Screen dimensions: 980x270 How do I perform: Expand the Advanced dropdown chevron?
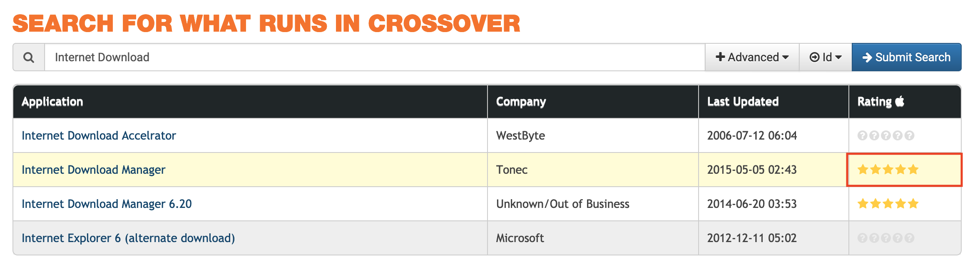click(785, 58)
